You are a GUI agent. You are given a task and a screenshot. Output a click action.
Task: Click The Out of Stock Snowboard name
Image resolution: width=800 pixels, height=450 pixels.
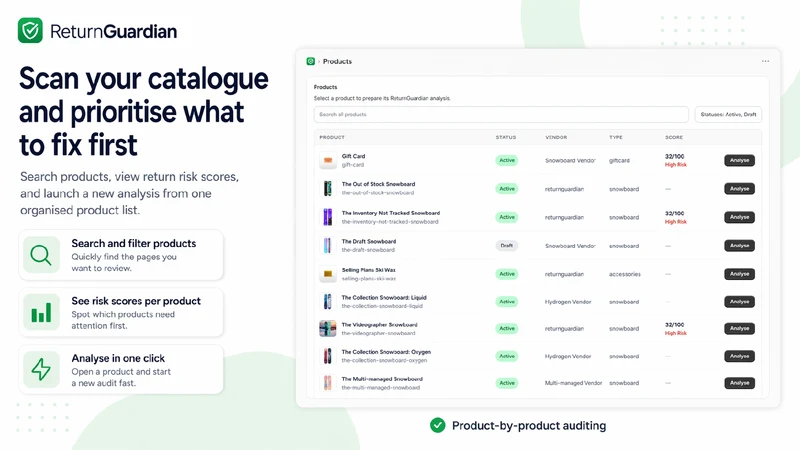tap(378, 184)
